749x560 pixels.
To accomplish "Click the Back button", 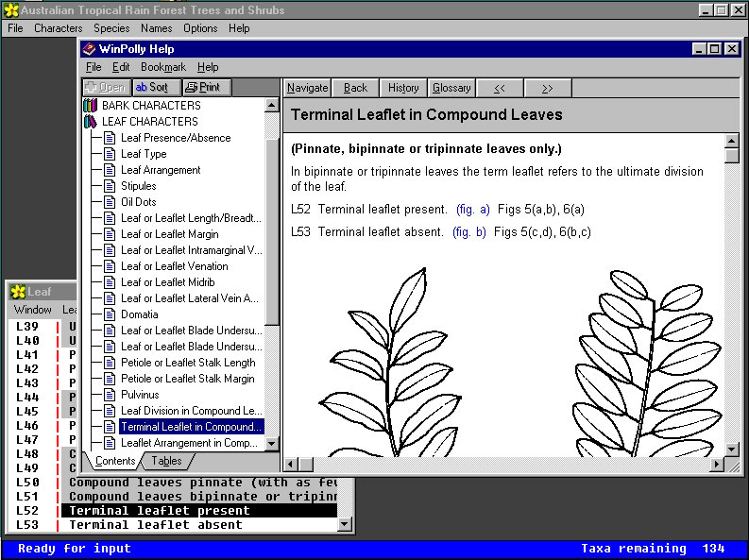I will [355, 88].
